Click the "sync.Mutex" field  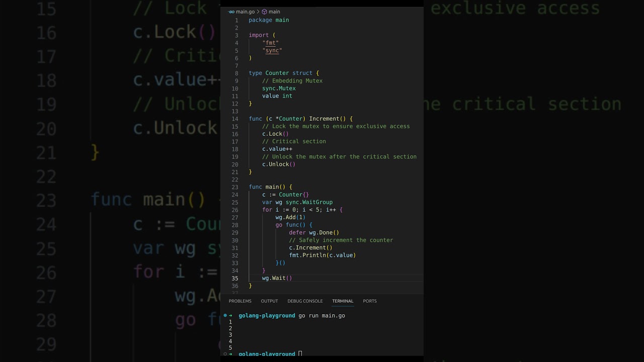(x=279, y=88)
